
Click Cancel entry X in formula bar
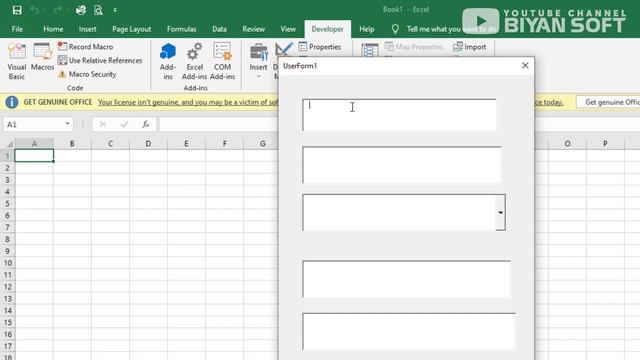click(102, 124)
